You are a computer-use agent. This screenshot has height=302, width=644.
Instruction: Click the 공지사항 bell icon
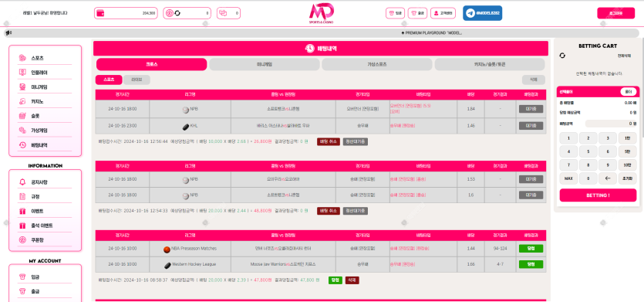coord(22,182)
